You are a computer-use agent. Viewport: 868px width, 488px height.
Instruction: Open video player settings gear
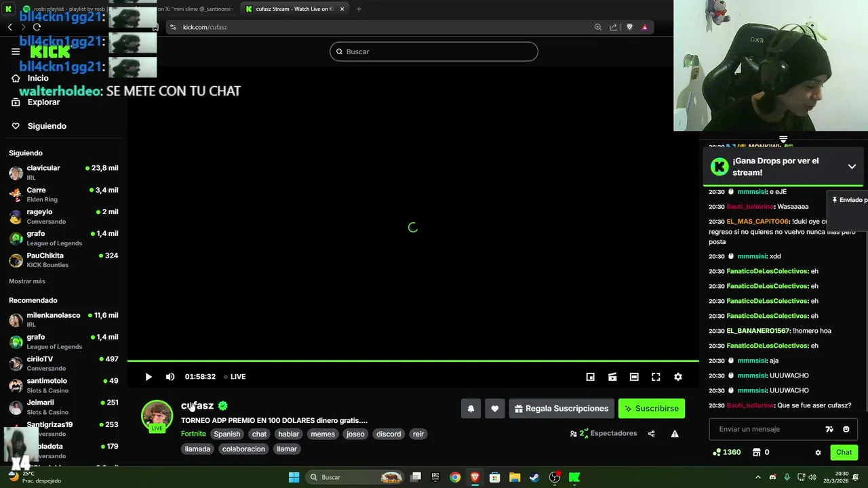coord(677,377)
